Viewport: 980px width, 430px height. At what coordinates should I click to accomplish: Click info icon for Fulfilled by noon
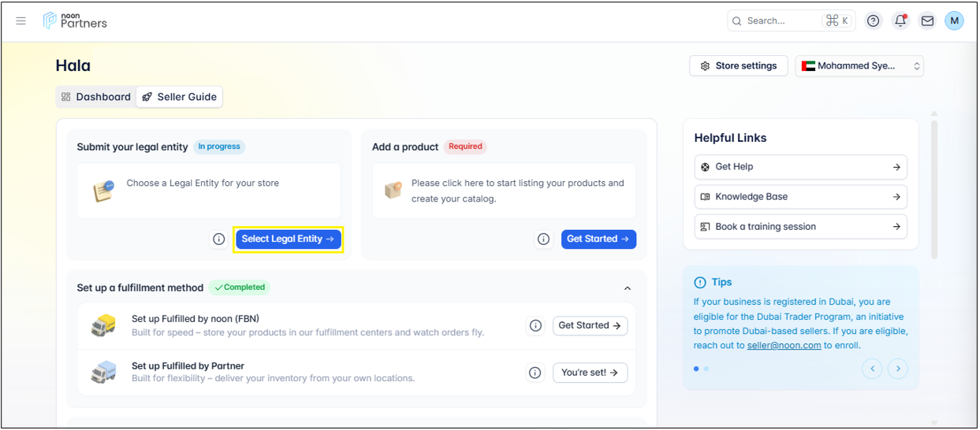pyautogui.click(x=535, y=326)
